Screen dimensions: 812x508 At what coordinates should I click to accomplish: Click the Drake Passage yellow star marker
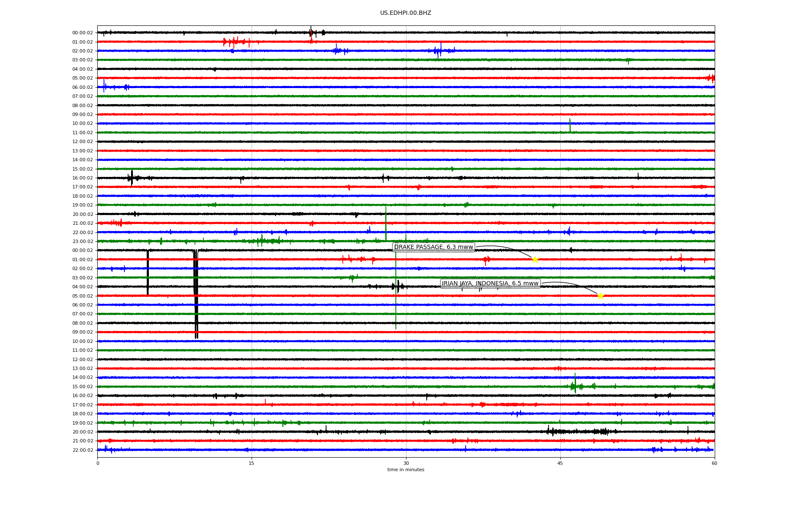point(535,260)
